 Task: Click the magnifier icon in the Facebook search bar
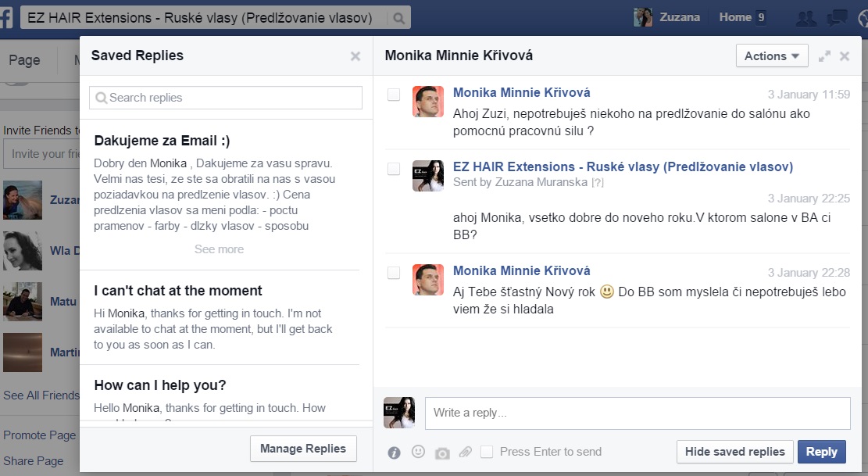[398, 18]
